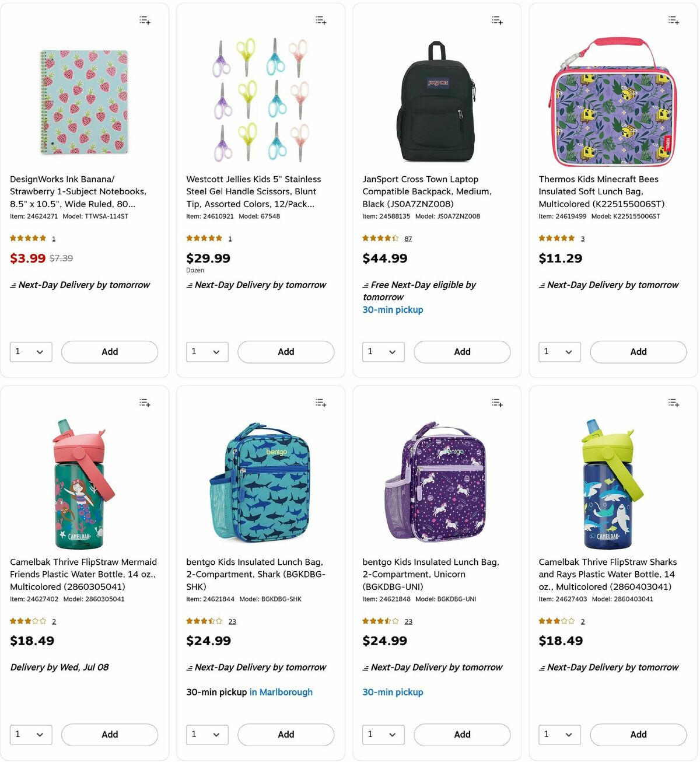This screenshot has width=700, height=762.
Task: Click list icon on Camelbak Sharks bottle
Action: point(673,403)
